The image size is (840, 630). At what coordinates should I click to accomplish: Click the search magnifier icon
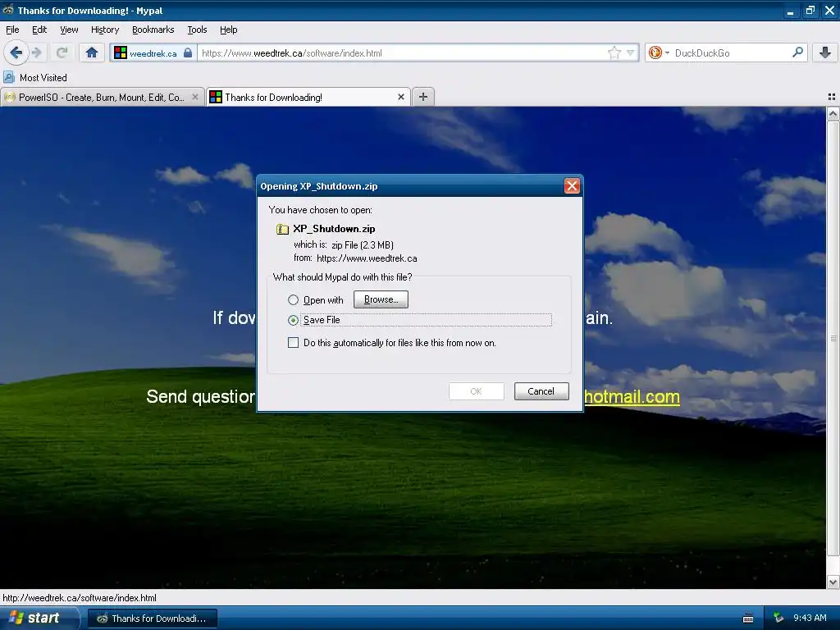(x=797, y=52)
